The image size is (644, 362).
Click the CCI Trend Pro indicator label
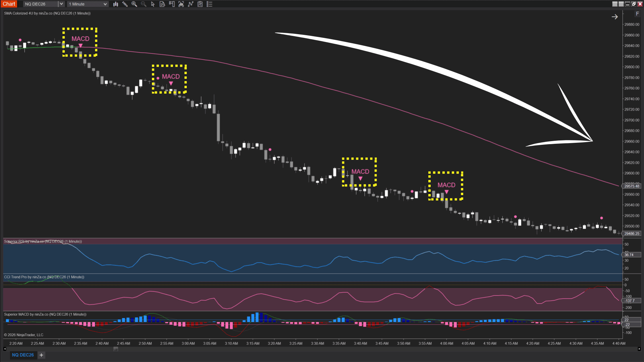(x=44, y=277)
